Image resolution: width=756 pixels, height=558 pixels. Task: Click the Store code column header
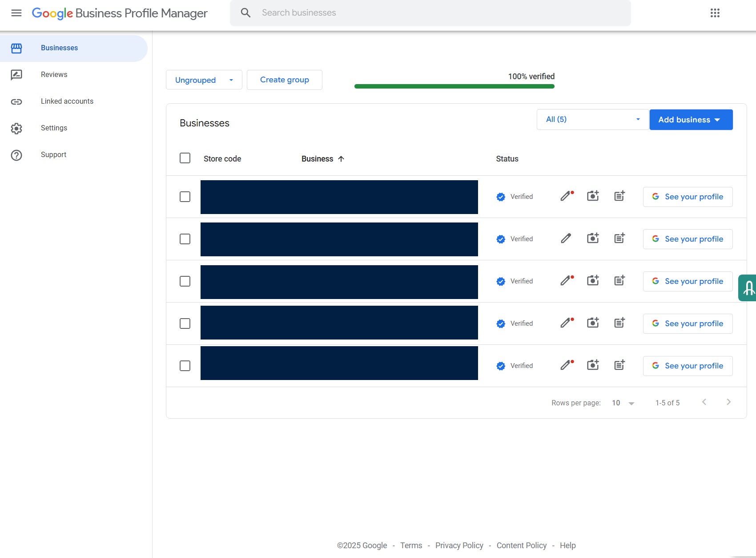222,159
